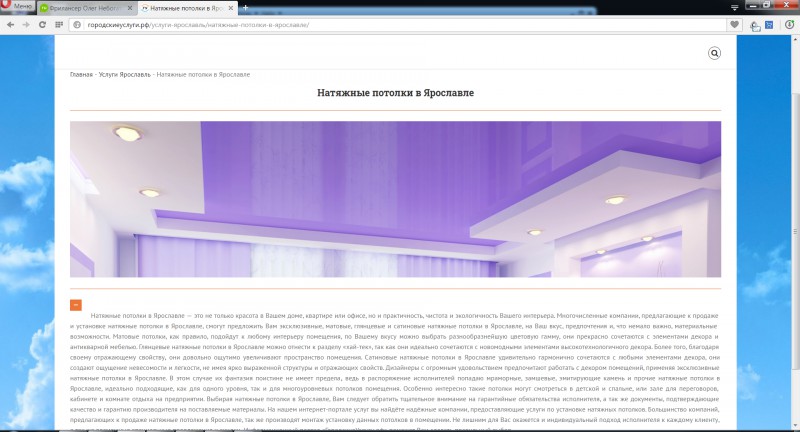The height and width of the screenshot is (432, 800).
Task: Click the Натяжные потолки в Ярославле breadcrumb
Action: (x=203, y=74)
